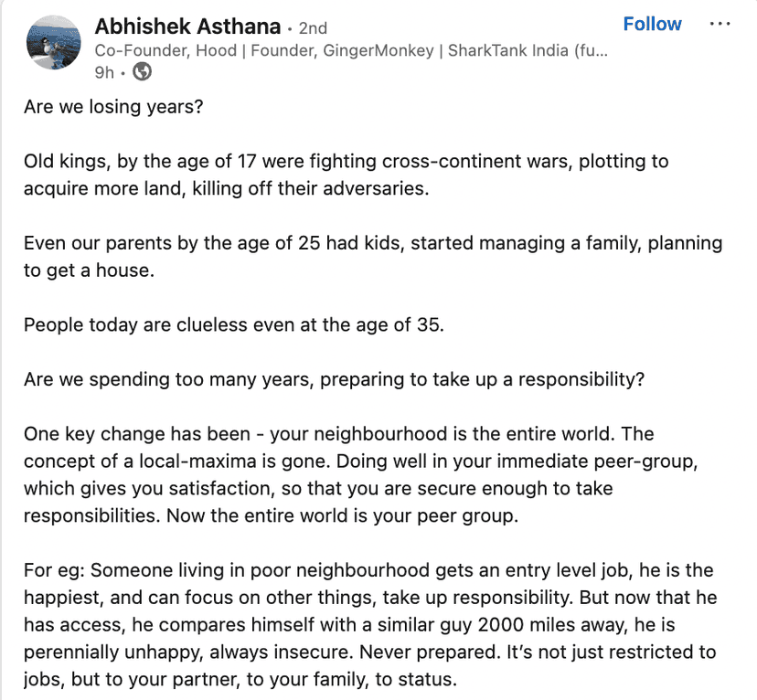Click the globe public visibility icon
The width and height of the screenshot is (757, 700).
[x=142, y=72]
